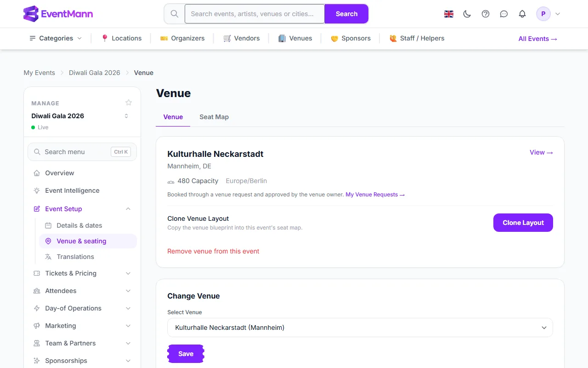Open Venues in the nav bar
The height and width of the screenshot is (368, 588).
pos(295,38)
